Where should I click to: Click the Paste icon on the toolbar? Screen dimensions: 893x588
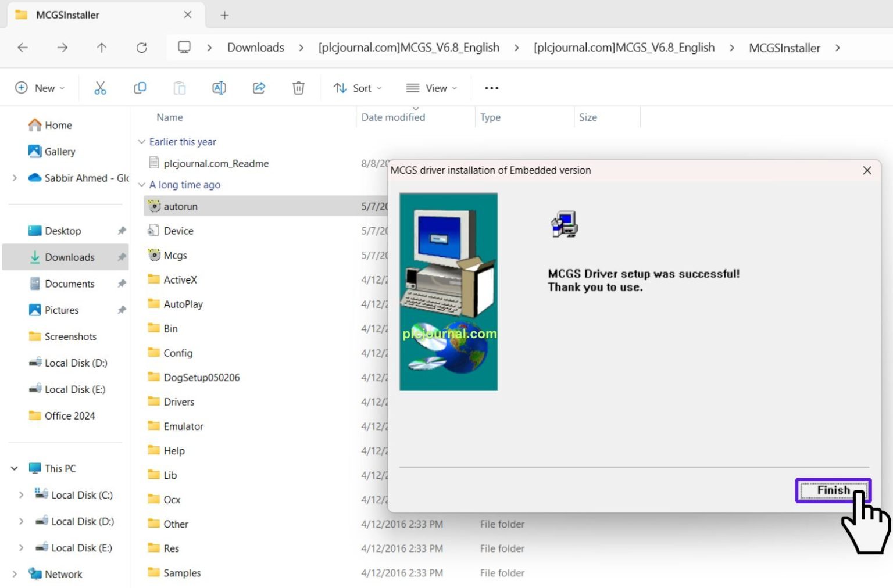179,88
